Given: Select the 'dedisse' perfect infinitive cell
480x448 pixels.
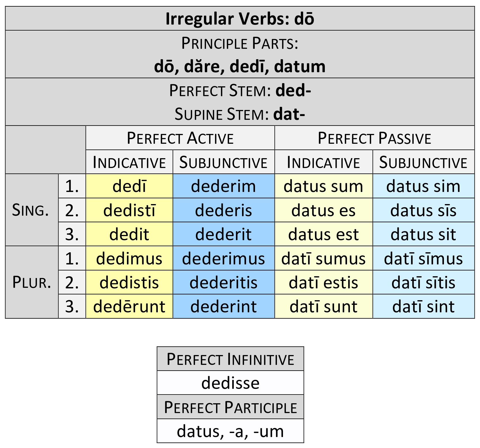Looking at the screenshot, I should click(x=230, y=383).
